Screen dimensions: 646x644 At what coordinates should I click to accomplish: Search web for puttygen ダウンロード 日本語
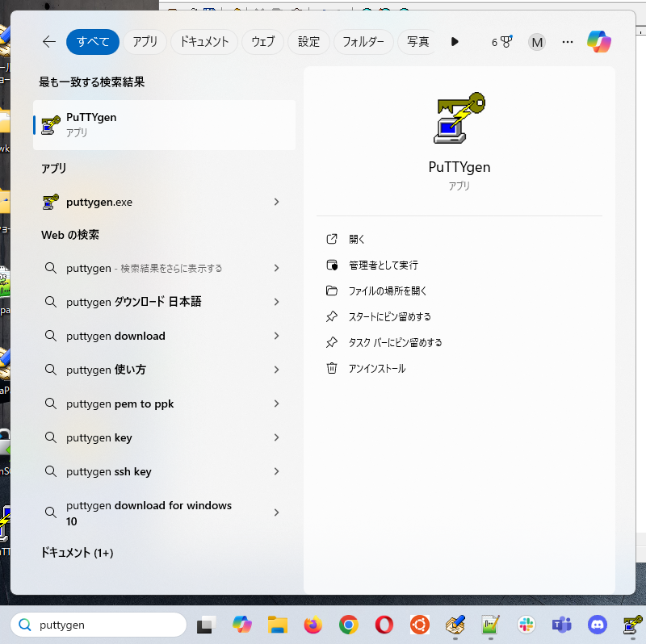pyautogui.click(x=165, y=302)
